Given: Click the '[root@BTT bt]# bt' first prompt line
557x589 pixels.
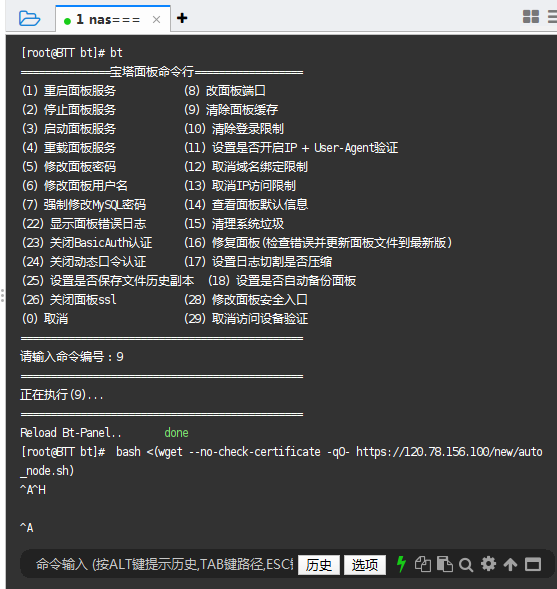Looking at the screenshot, I should click(72, 53).
